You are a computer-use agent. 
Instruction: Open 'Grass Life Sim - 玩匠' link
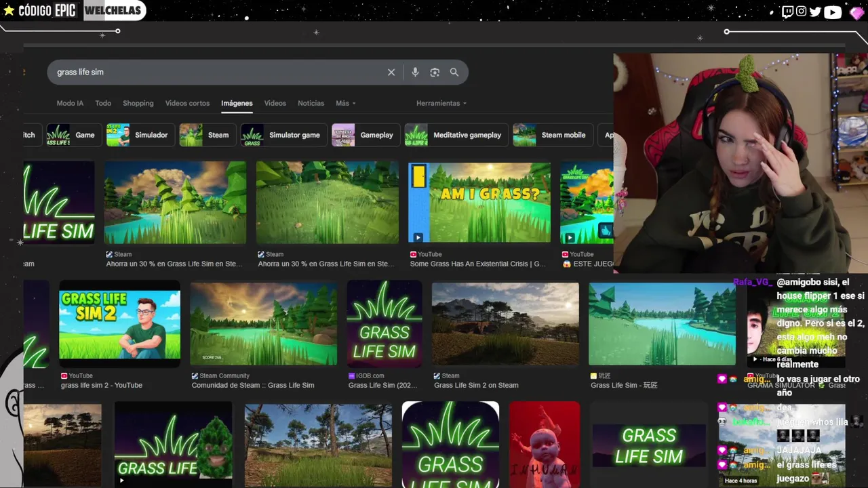(624, 385)
